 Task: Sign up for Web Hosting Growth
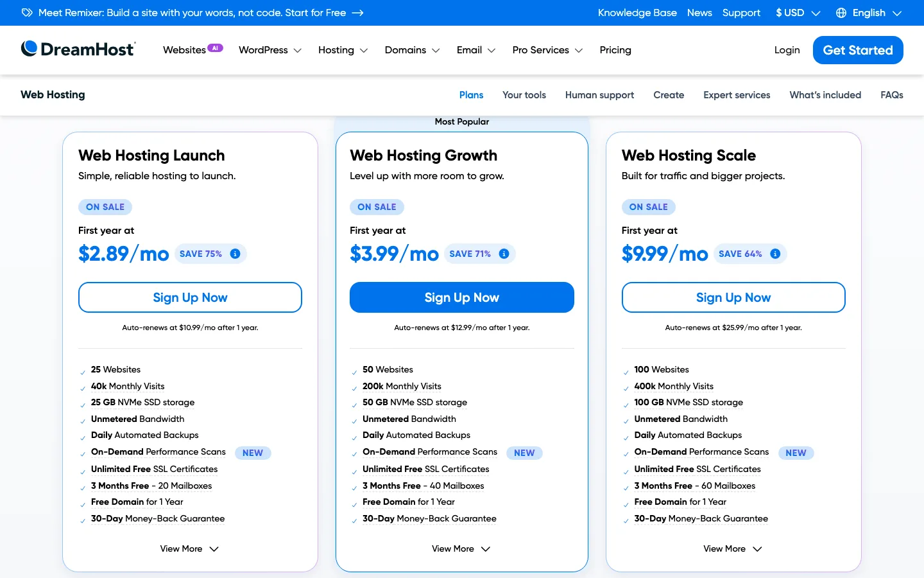point(462,297)
